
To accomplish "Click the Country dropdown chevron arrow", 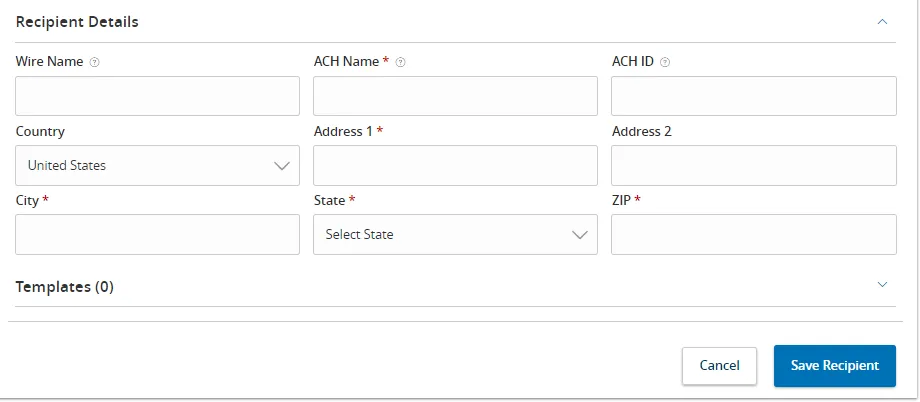I will click(x=281, y=166).
